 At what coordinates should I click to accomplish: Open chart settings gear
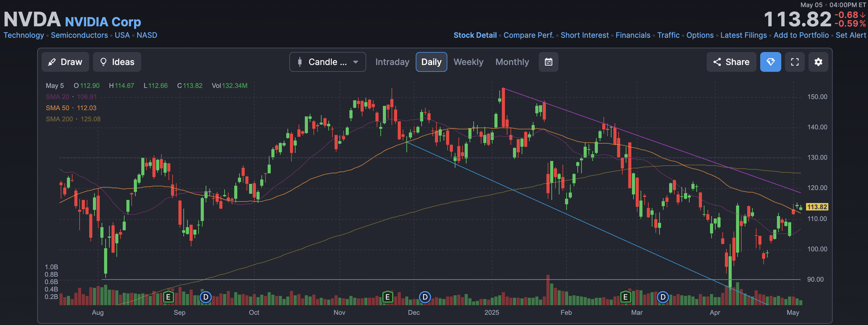pyautogui.click(x=818, y=62)
